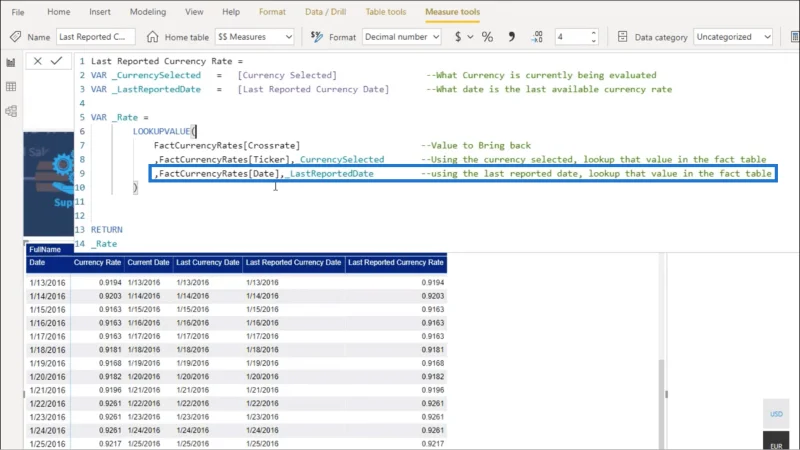
Task: Click the Home table house icon
Action: (152, 37)
